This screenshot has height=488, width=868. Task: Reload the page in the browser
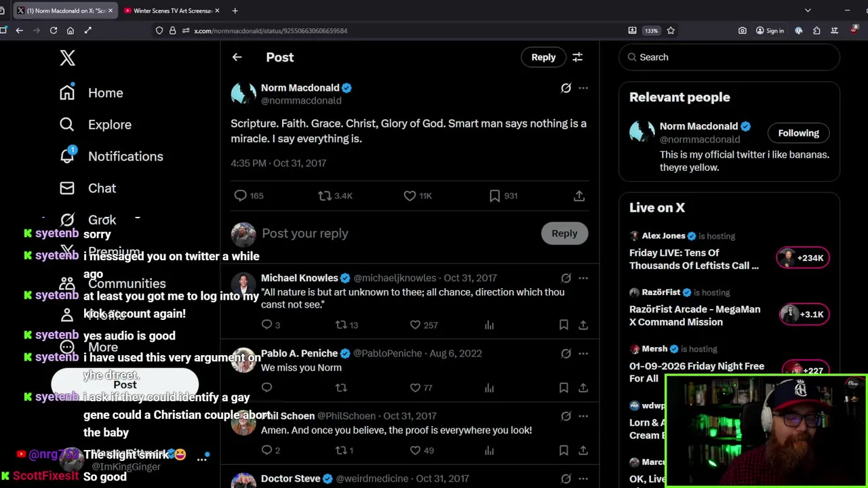54,30
